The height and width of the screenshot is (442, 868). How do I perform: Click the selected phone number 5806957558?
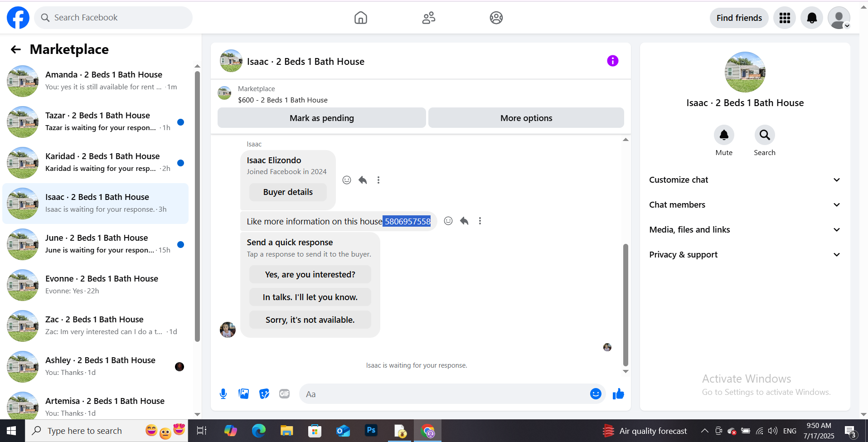[407, 221]
